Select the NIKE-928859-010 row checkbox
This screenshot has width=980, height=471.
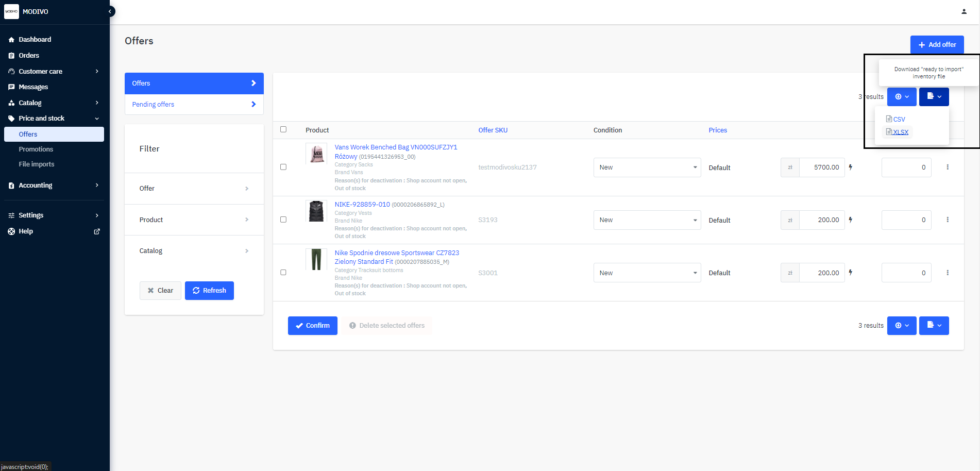pyautogui.click(x=283, y=220)
